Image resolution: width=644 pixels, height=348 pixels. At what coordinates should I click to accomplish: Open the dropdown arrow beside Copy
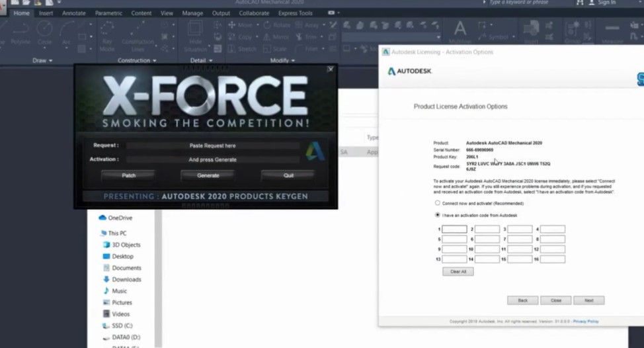coord(257,37)
